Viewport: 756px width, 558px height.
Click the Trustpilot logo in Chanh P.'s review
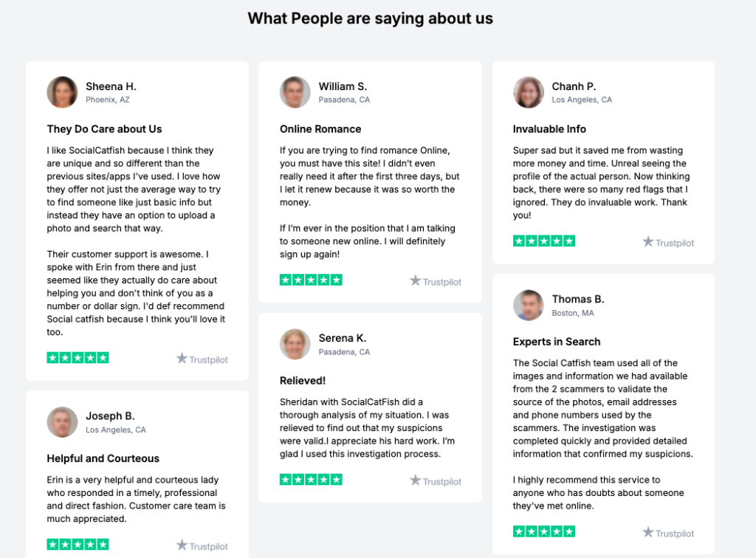(668, 242)
